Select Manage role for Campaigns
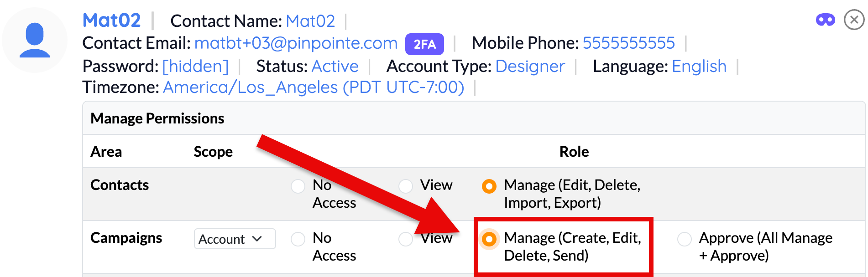The image size is (868, 277). click(489, 239)
